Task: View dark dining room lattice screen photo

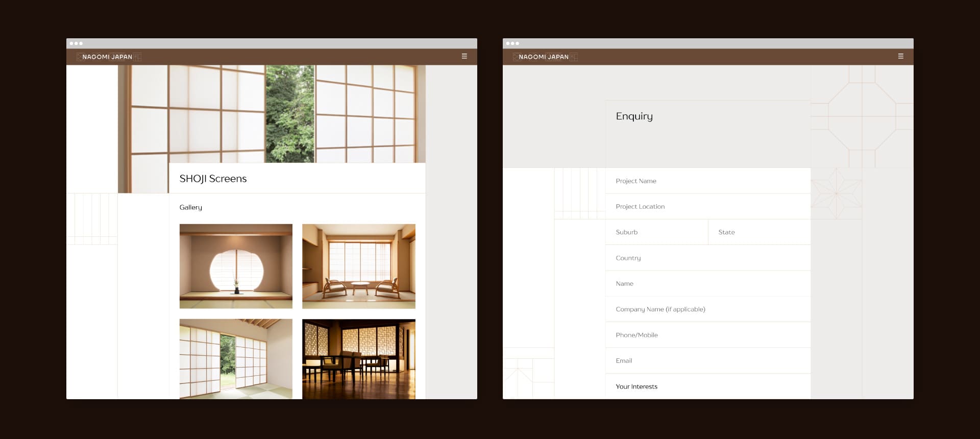Action: pos(358,358)
